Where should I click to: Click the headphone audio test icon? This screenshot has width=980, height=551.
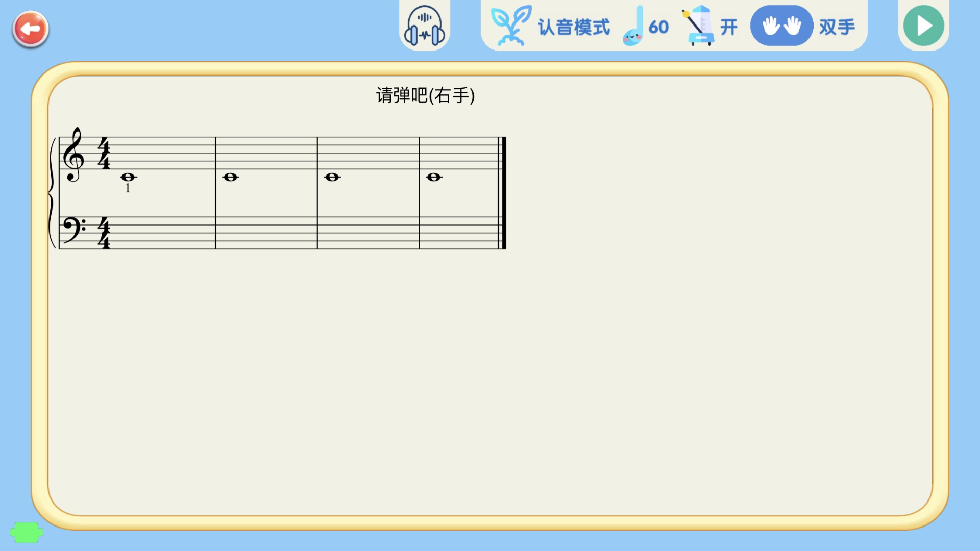(x=425, y=26)
